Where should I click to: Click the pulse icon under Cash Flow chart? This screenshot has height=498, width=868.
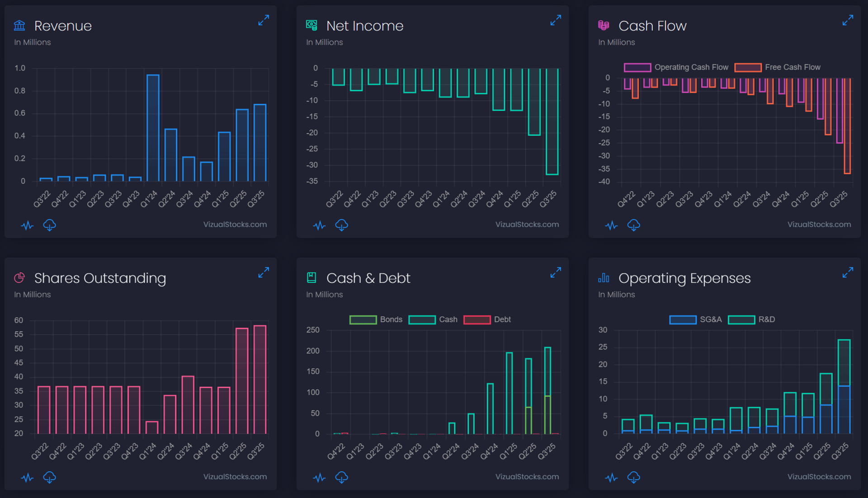[x=611, y=225]
